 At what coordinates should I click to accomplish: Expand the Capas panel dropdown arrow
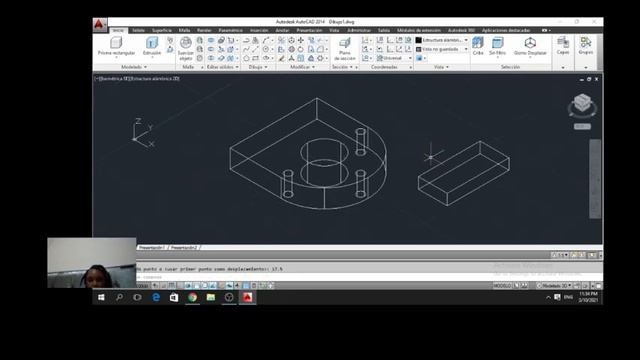pos(563,67)
